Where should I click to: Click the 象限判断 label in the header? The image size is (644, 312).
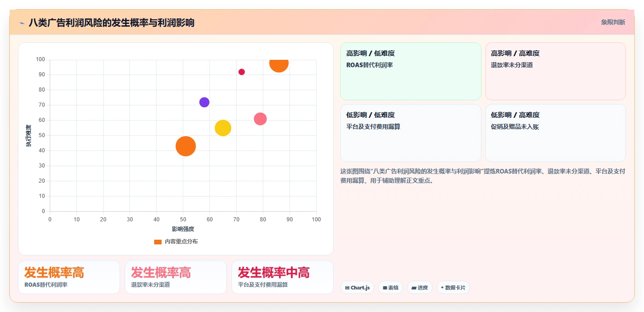[613, 22]
